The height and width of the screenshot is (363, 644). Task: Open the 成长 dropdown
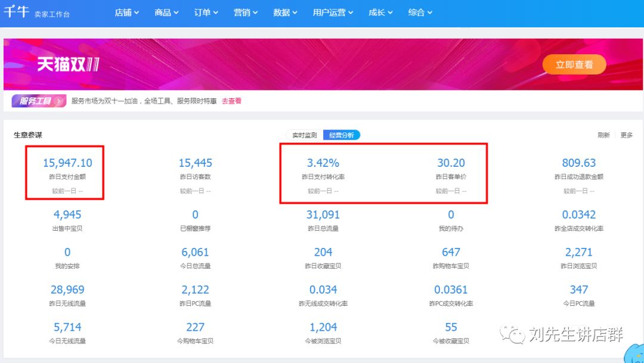click(x=380, y=13)
